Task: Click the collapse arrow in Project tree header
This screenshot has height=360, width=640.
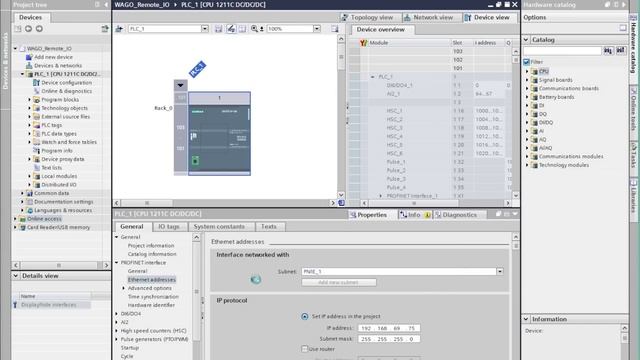Action: [x=106, y=4]
